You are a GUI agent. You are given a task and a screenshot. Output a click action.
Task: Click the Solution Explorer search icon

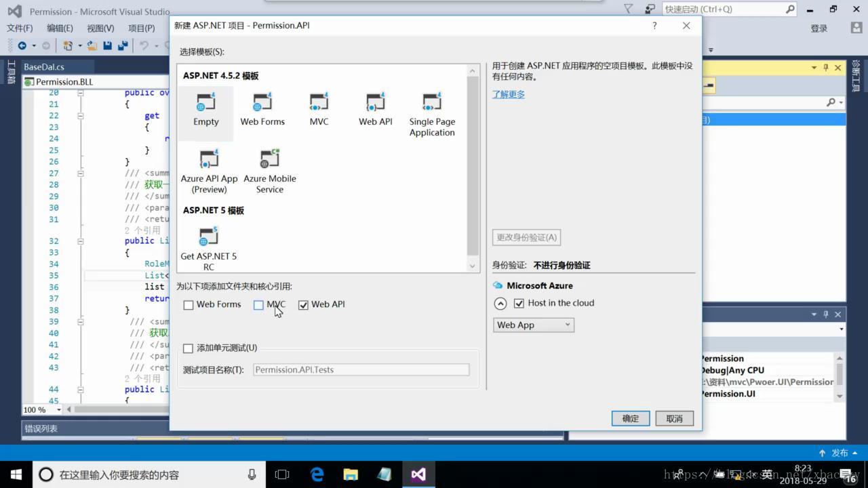pos(831,102)
